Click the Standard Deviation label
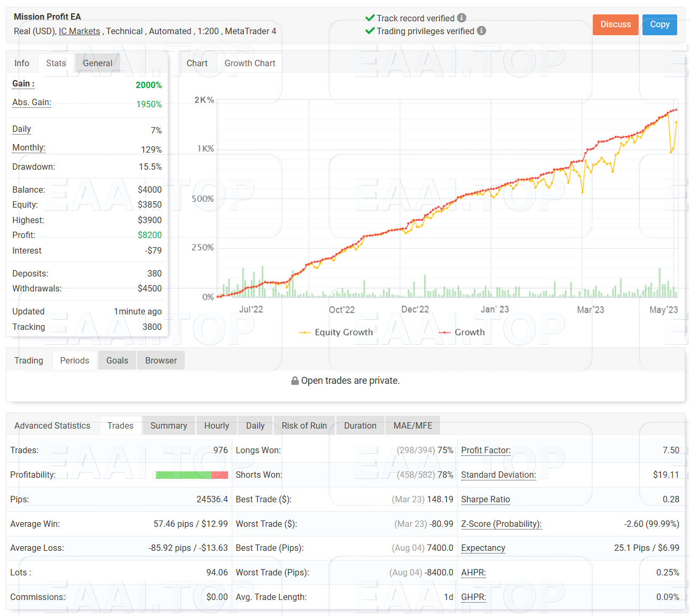The image size is (690, 616). click(498, 475)
